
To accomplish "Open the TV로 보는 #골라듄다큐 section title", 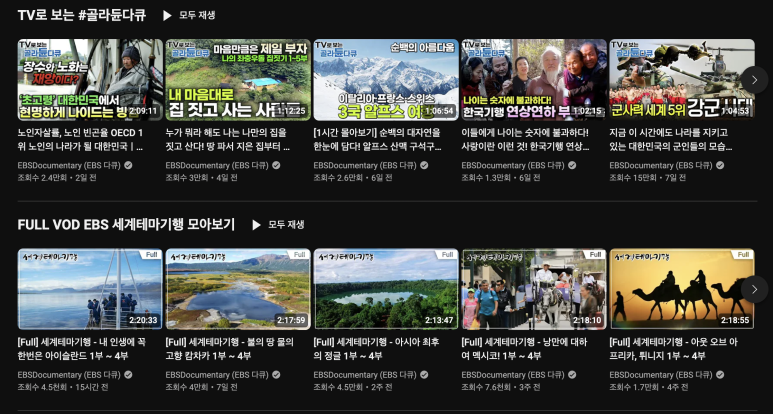I will 82,15.
